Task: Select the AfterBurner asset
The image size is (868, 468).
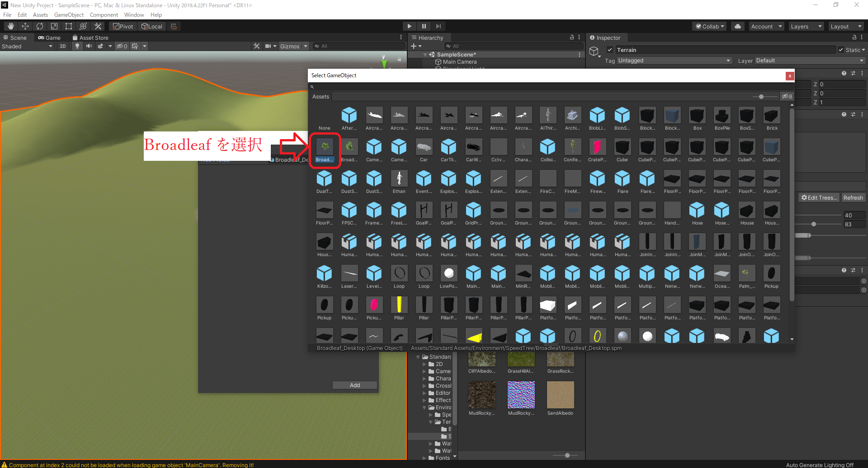Action: [349, 119]
